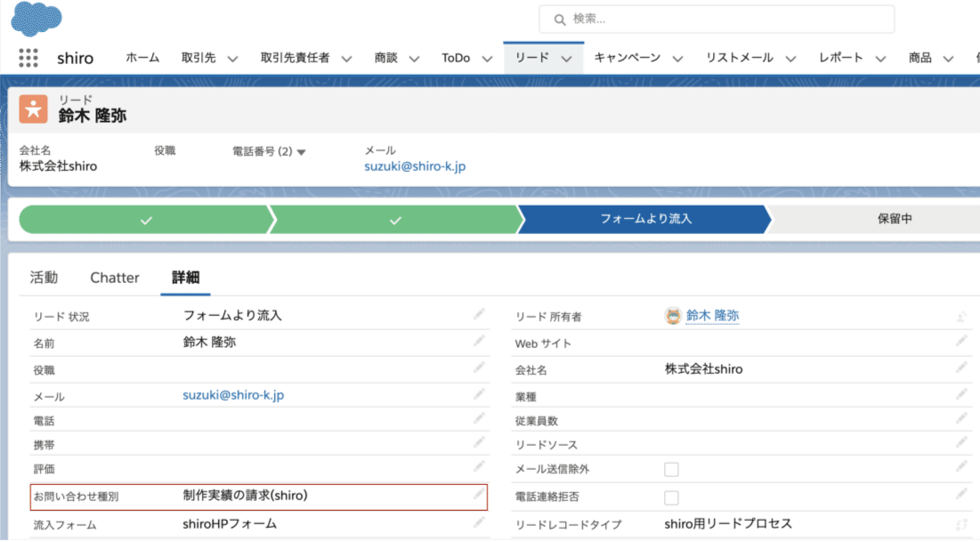Expand the 電話番号 (2) dropdown
The image size is (980, 542).
pyautogui.click(x=301, y=152)
